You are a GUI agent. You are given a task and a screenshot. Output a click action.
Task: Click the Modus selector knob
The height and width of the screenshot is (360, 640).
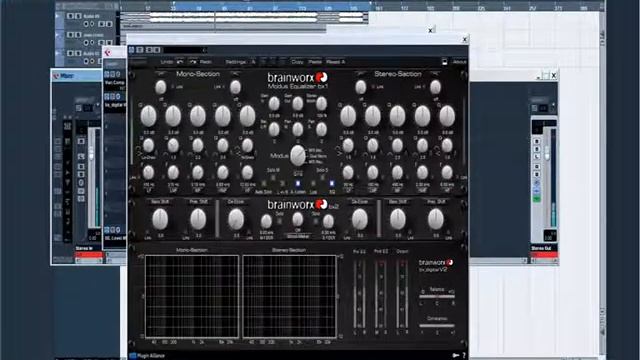pos(298,156)
